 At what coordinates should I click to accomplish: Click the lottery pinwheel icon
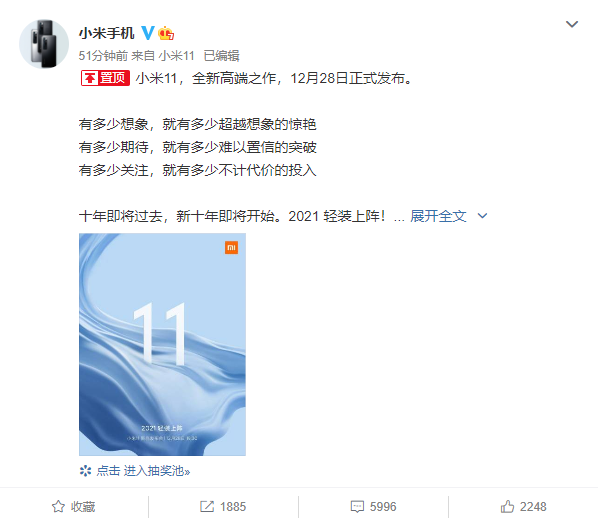pos(85,471)
